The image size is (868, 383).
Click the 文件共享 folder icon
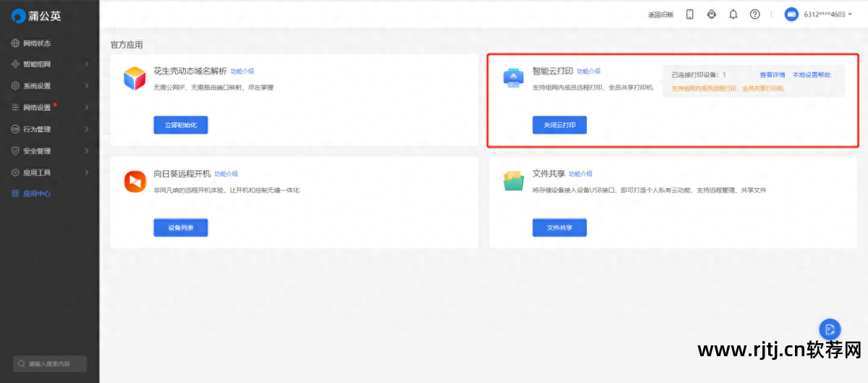513,181
